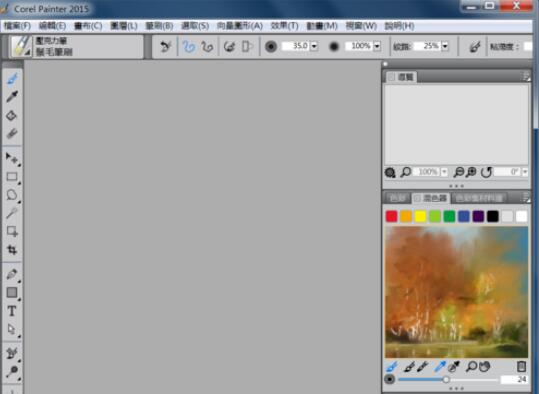Open the 檔案(F) File menu
This screenshot has height=394, width=539.
point(17,26)
